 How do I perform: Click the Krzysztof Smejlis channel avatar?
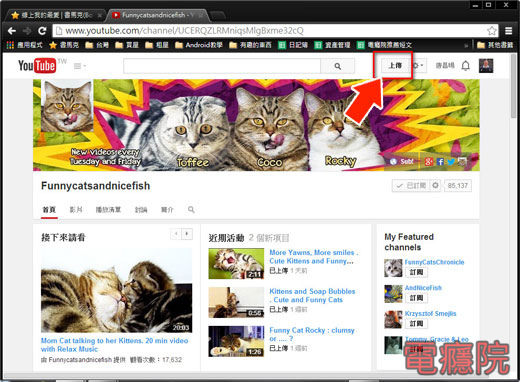393,319
